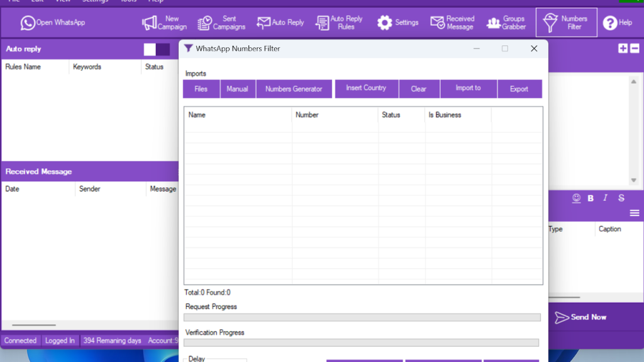The height and width of the screenshot is (362, 644).
Task: Clear the numbers list
Action: [418, 89]
